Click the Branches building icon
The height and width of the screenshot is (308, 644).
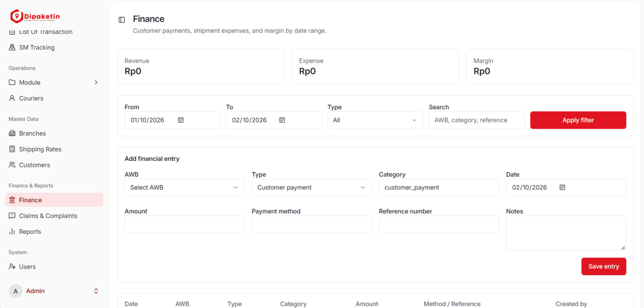coord(12,133)
